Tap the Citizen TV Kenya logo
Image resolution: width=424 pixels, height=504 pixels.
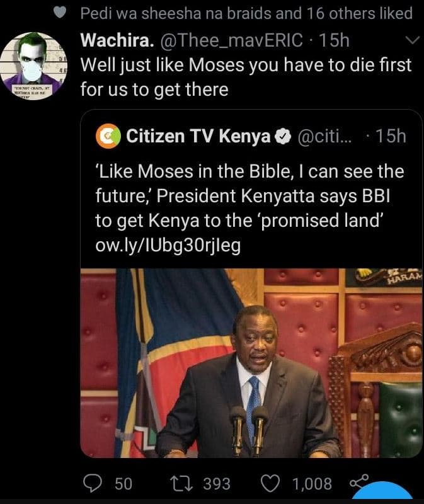point(108,136)
